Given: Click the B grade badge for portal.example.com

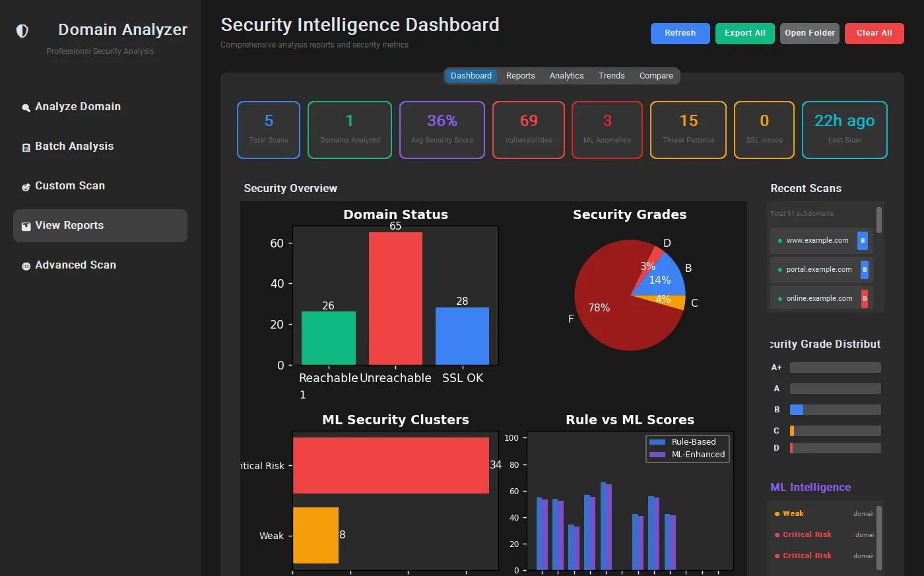Looking at the screenshot, I should point(865,270).
